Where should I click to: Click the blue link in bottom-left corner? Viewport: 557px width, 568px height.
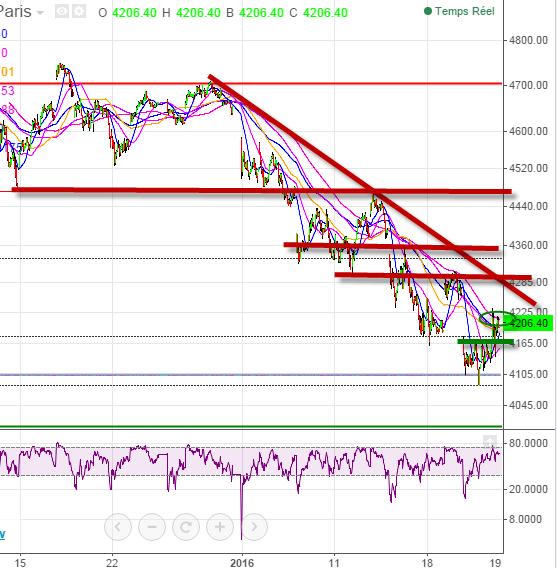click(3, 534)
